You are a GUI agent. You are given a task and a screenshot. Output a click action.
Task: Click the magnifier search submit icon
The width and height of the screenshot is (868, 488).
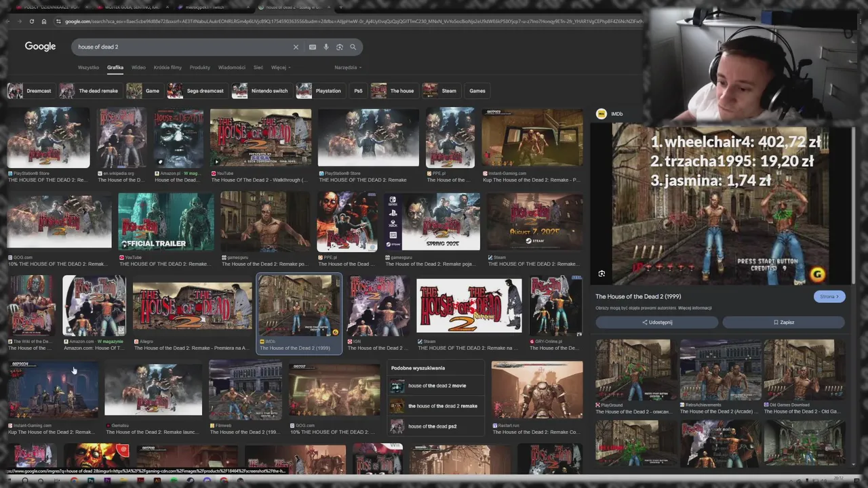[x=353, y=47]
